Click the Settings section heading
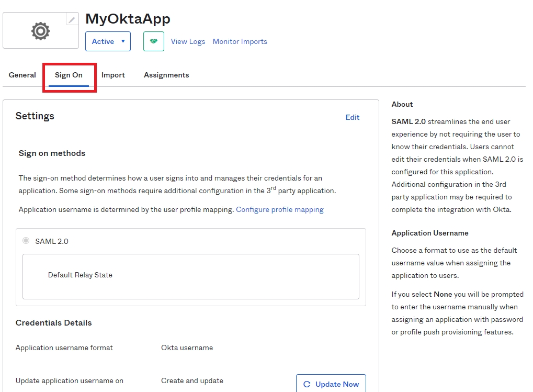 point(35,116)
